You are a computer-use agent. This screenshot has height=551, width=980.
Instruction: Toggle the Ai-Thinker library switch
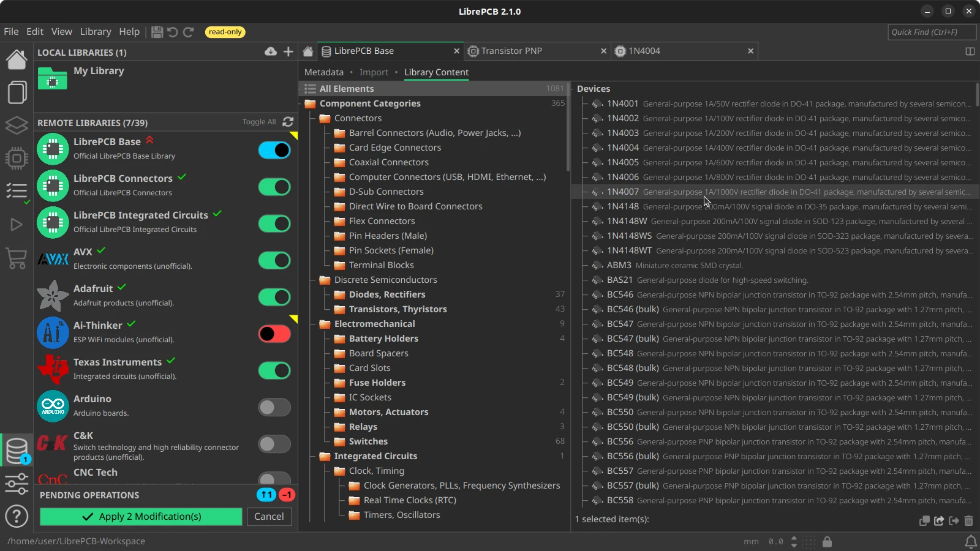coord(274,334)
